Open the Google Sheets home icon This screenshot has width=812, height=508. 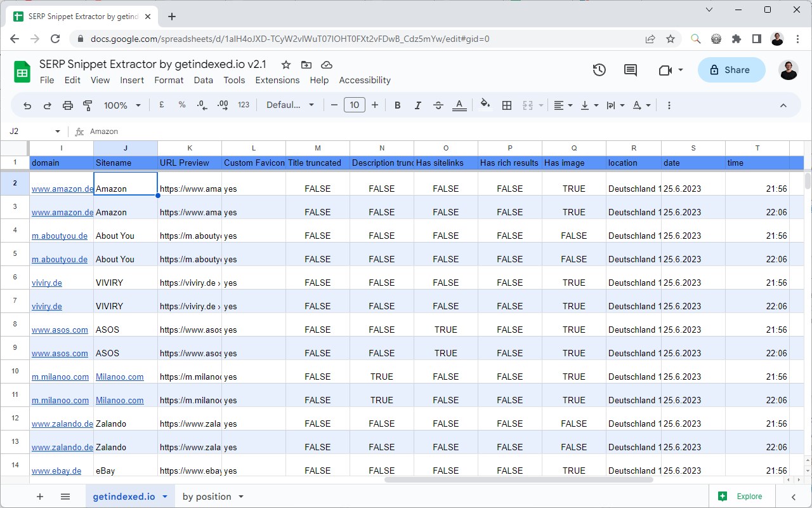click(22, 72)
